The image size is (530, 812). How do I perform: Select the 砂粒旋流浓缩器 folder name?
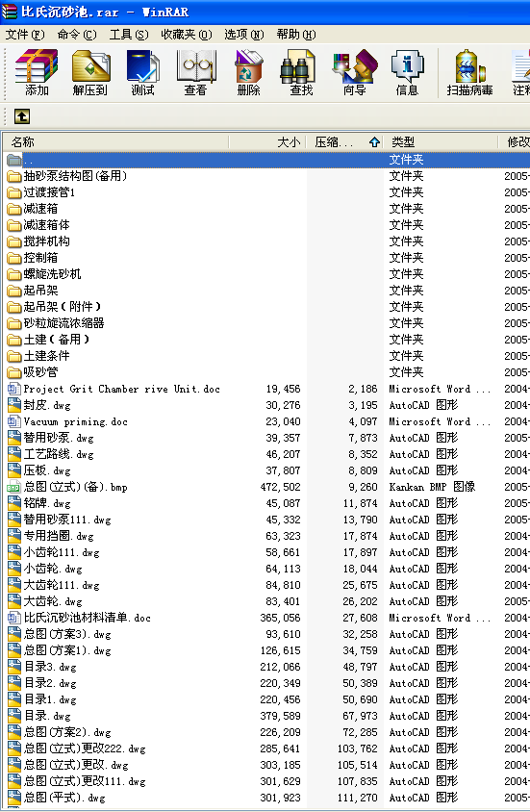click(63, 323)
